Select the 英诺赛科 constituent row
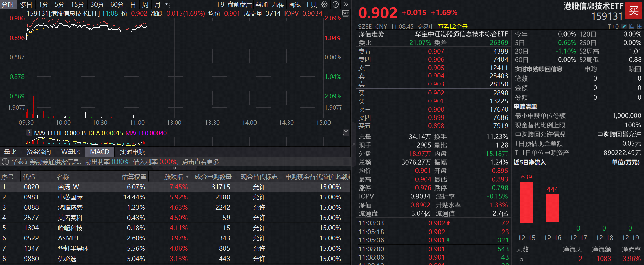Screen dimensions: 644x265 tap(175, 218)
